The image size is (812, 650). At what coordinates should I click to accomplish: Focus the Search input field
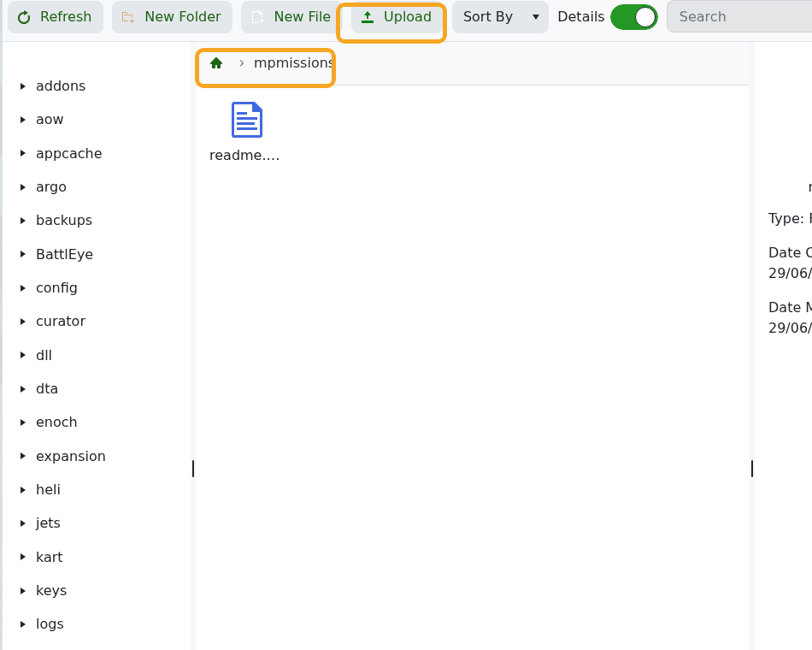[739, 17]
